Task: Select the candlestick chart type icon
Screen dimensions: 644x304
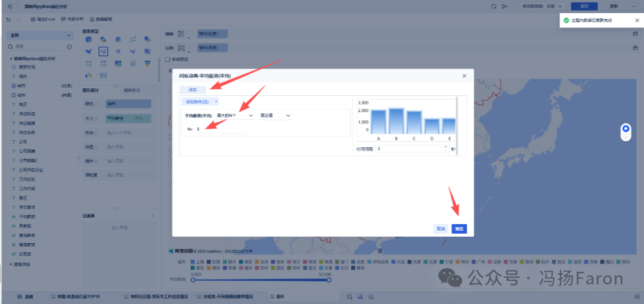Action: [x=88, y=76]
